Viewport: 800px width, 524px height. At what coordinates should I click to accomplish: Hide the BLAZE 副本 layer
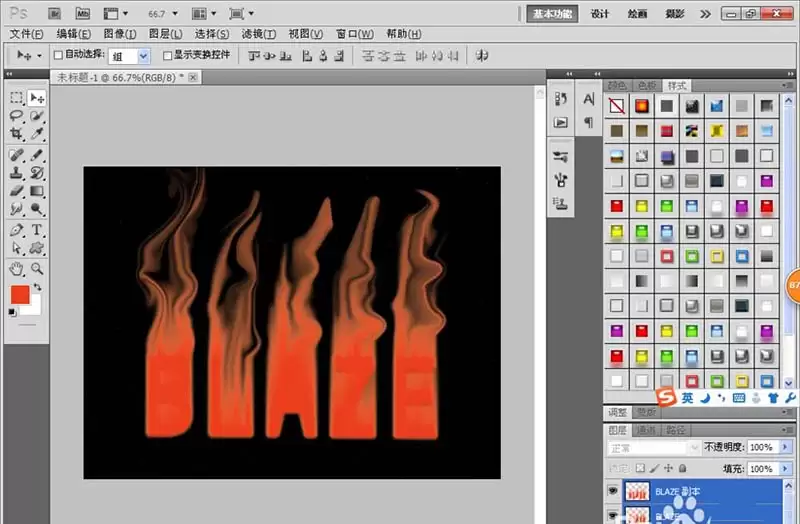(x=613, y=491)
